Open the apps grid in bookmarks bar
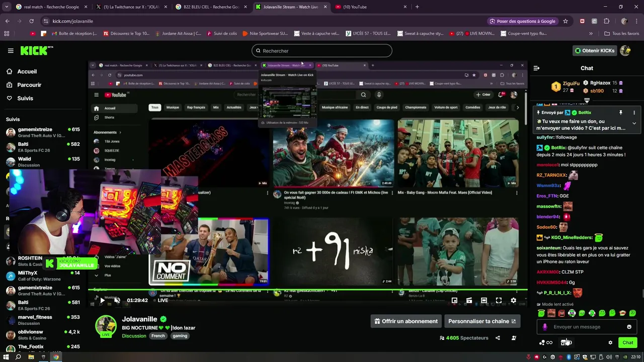 click(x=7, y=34)
